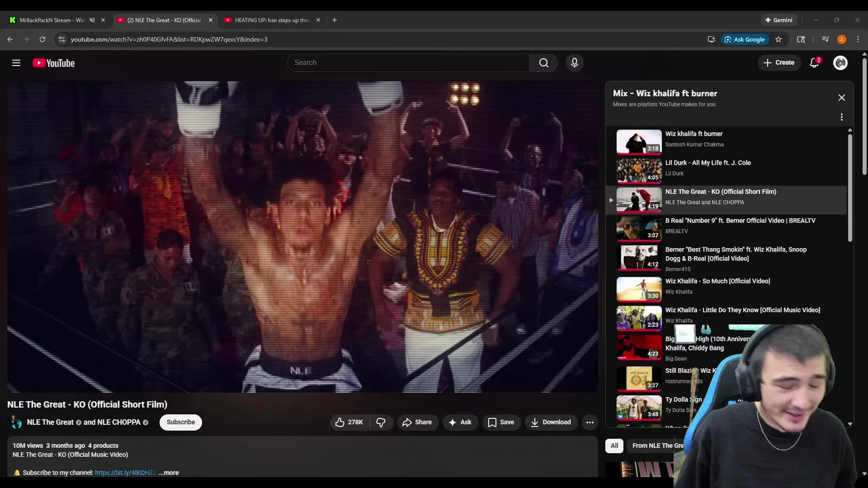Play Wiz Khalifa So Much item
The height and width of the screenshot is (488, 868).
726,289
